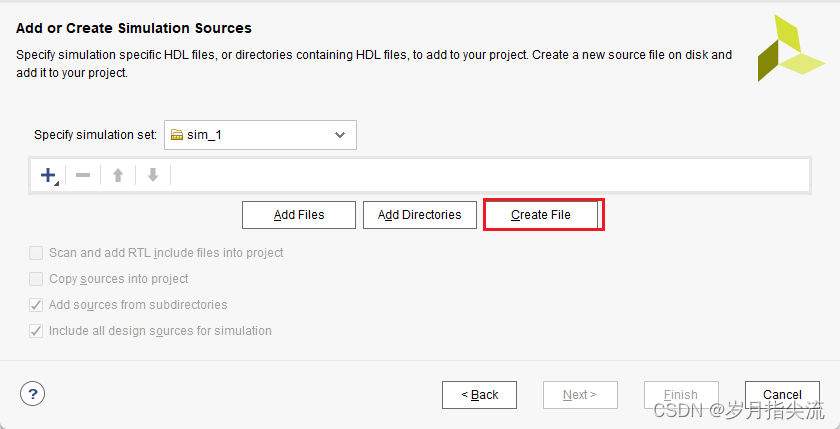Open the simulation set dropdown
This screenshot has width=840, height=429.
[x=260, y=135]
